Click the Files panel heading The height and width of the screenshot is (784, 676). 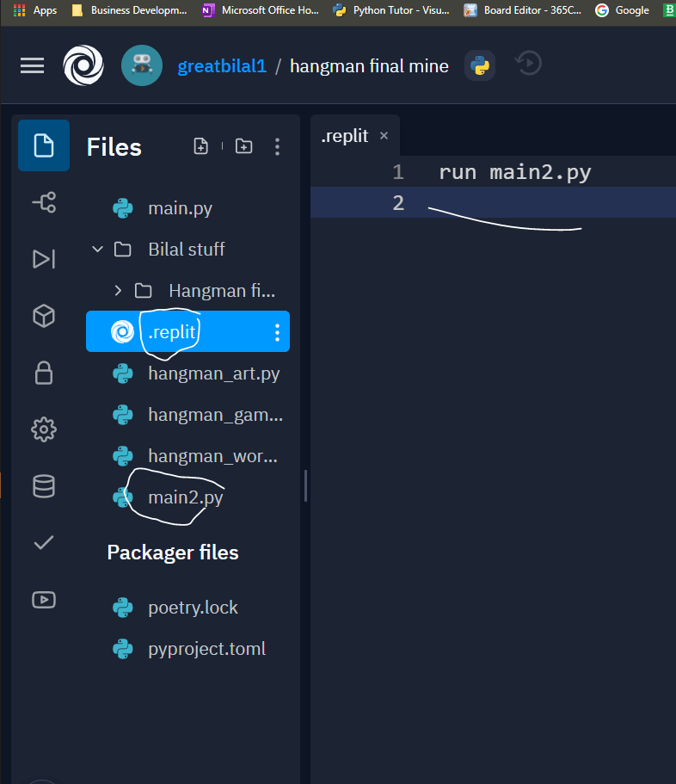(114, 147)
